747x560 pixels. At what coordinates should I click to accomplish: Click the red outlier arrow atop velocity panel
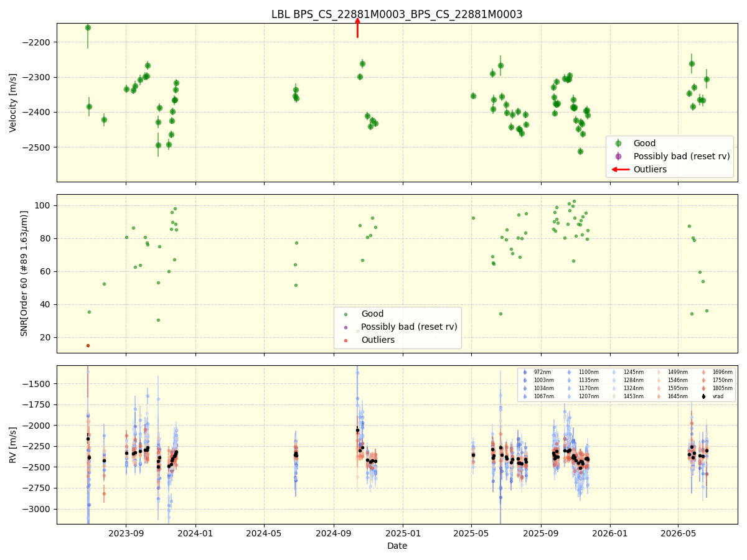(357, 27)
